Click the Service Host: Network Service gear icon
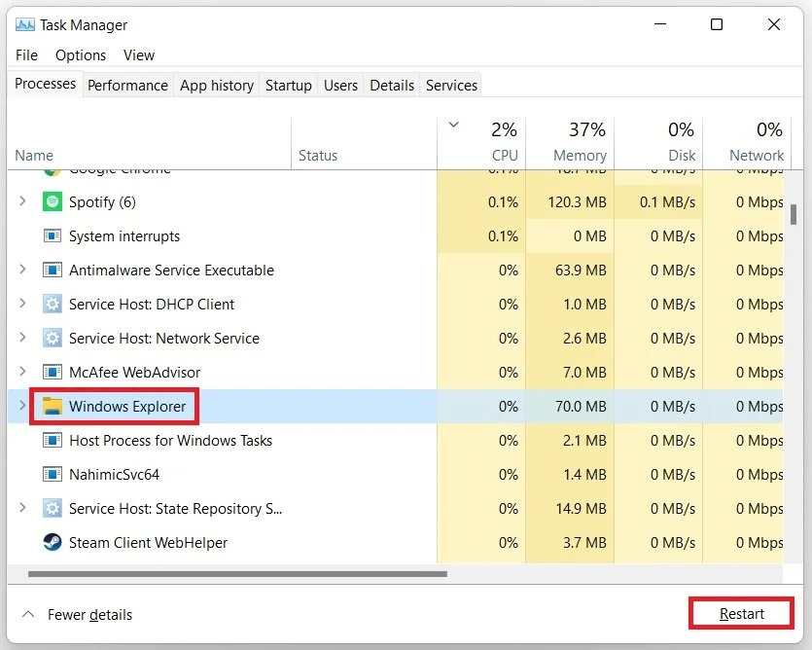Viewport: 812px width, 650px height. click(x=53, y=339)
